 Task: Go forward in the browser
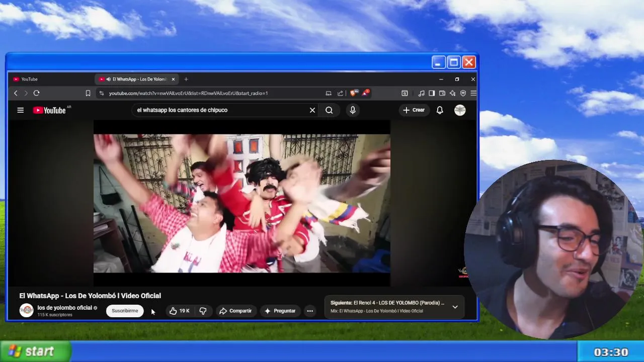click(26, 93)
